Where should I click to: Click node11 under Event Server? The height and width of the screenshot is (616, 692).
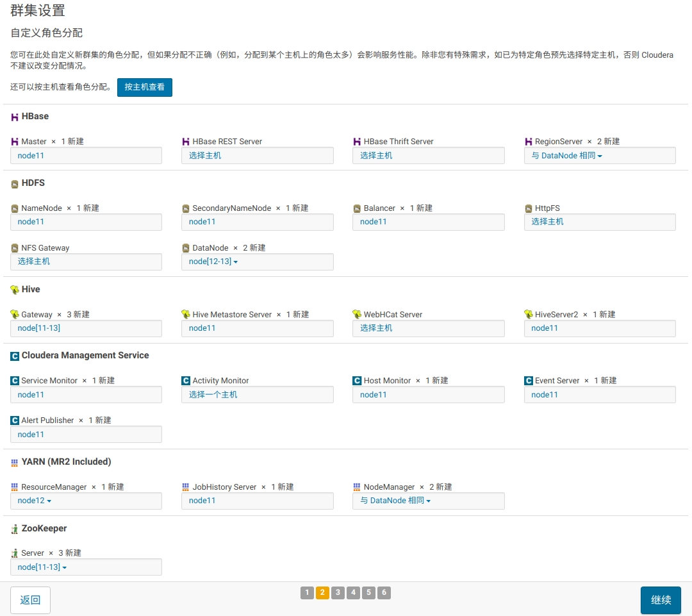coord(545,395)
